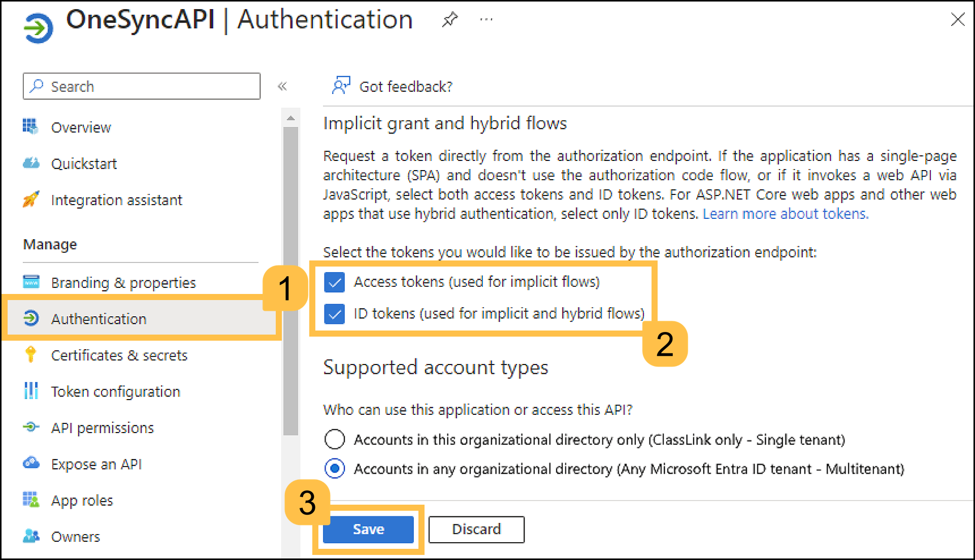
Task: Open the Branding & properties page
Action: click(123, 282)
